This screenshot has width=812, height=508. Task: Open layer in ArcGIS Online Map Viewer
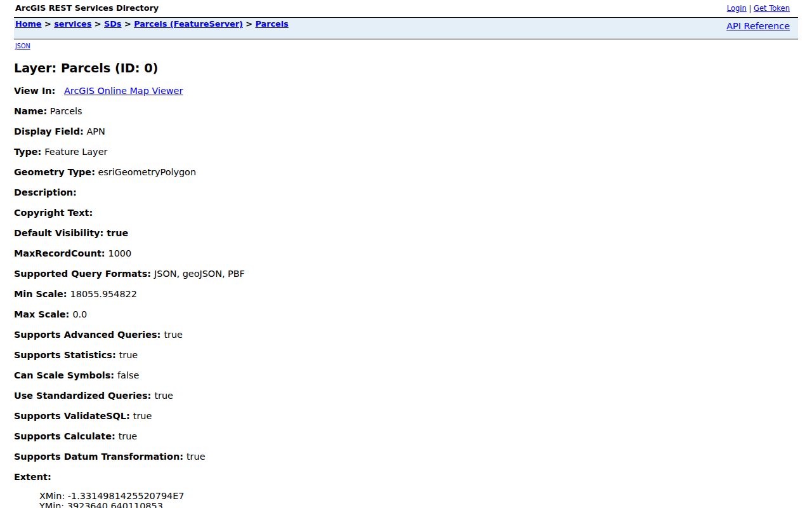pyautogui.click(x=124, y=91)
